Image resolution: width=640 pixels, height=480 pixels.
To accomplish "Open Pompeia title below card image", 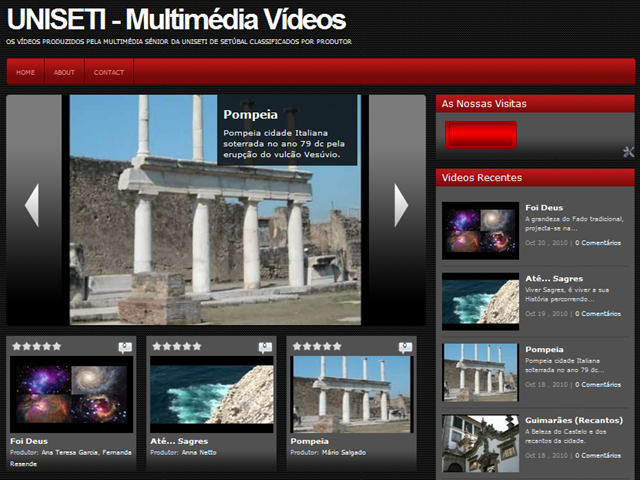I will pyautogui.click(x=309, y=441).
